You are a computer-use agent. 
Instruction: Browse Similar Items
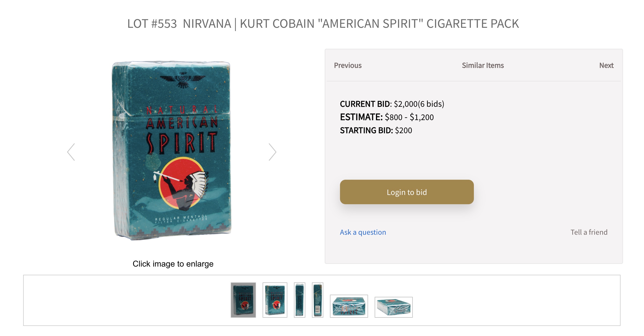pos(483,65)
